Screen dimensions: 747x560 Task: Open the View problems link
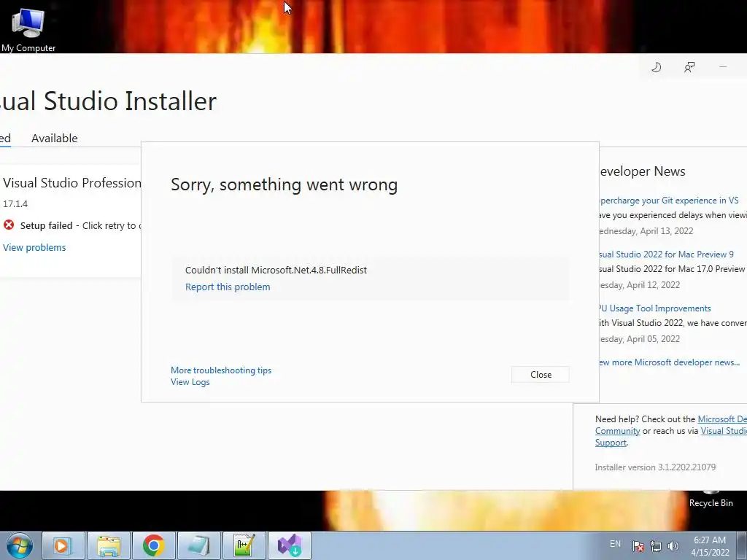pos(34,248)
